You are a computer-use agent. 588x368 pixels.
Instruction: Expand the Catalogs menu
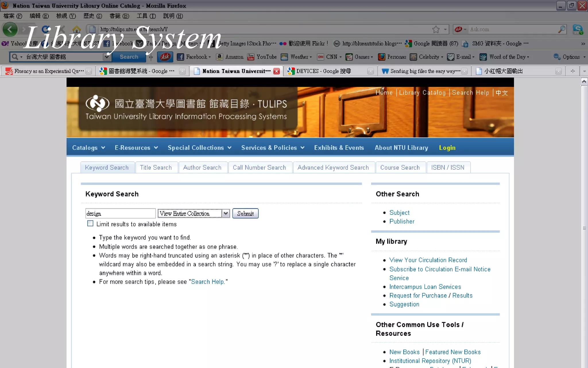tap(88, 148)
